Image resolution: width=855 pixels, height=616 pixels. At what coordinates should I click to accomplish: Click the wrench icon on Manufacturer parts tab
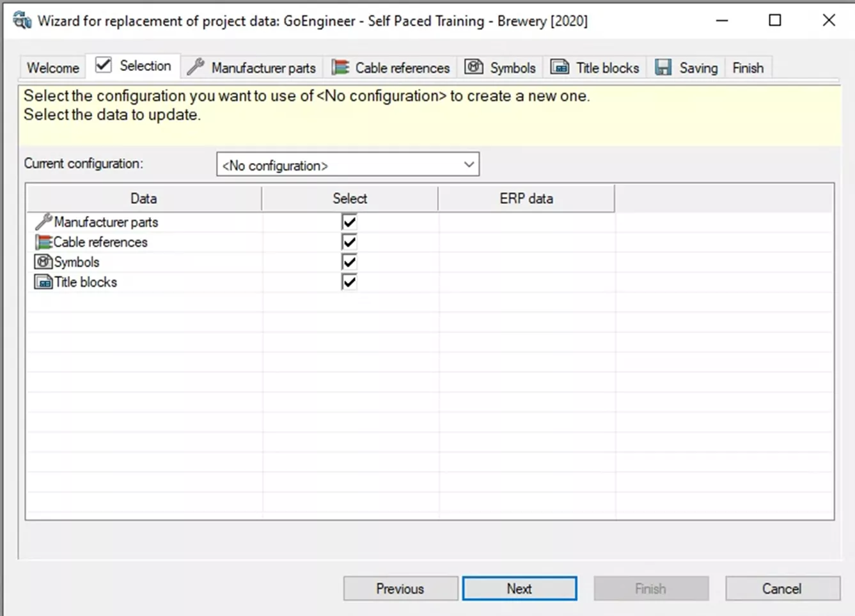[x=196, y=67]
